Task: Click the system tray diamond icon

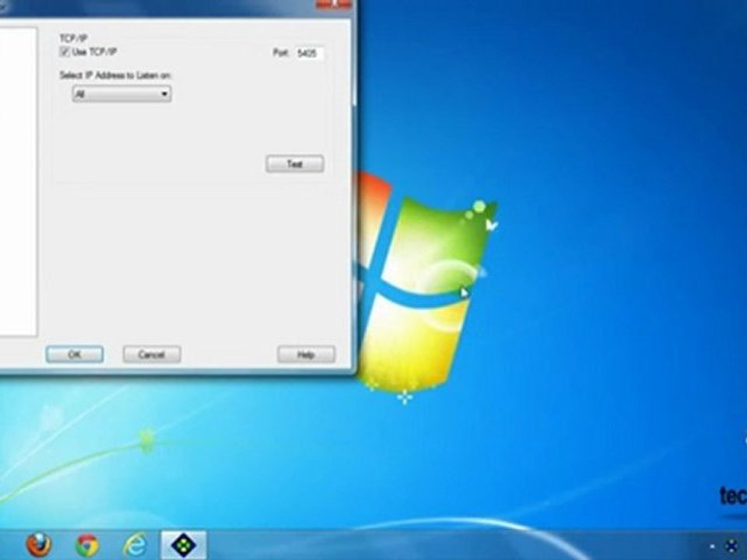Action: (731, 546)
